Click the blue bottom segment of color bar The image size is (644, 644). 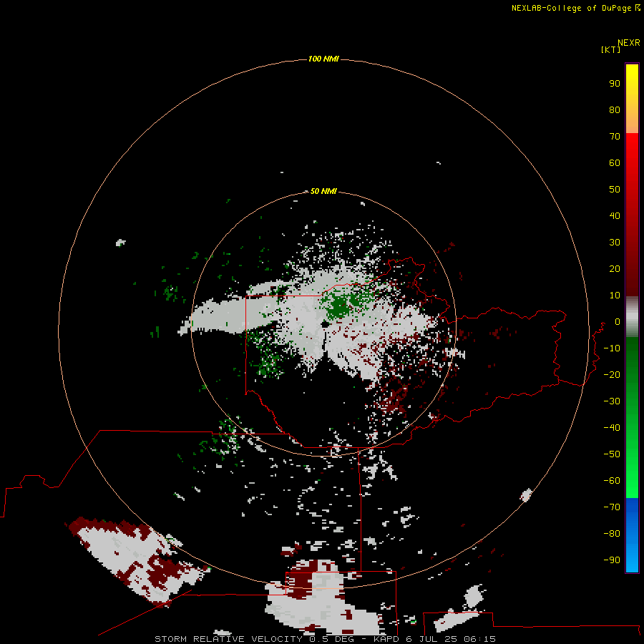coord(632,535)
